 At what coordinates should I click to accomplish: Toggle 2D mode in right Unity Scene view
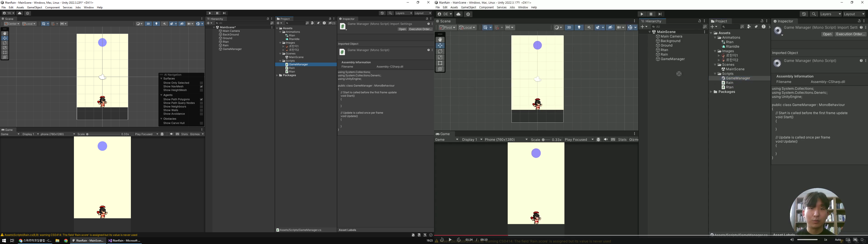tap(569, 27)
